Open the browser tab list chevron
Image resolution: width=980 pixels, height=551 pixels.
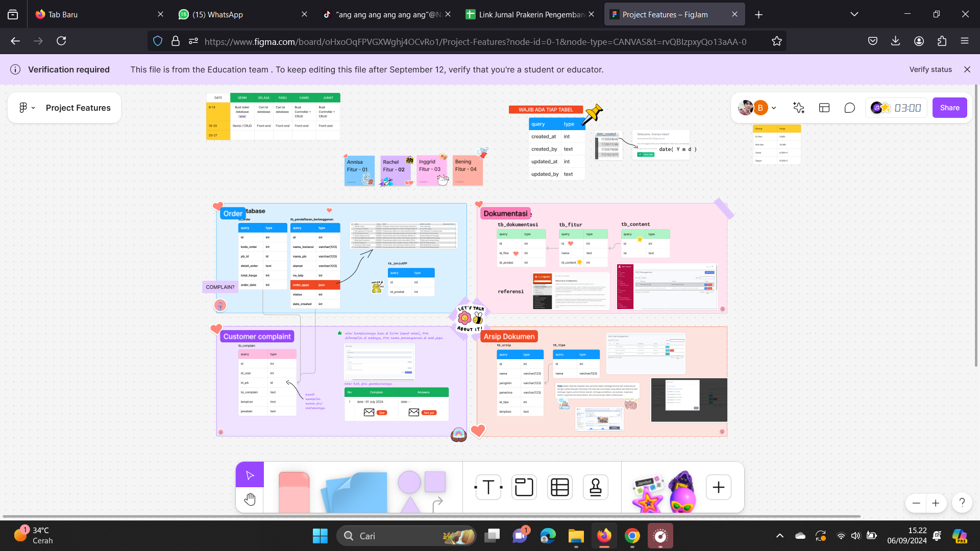(854, 14)
